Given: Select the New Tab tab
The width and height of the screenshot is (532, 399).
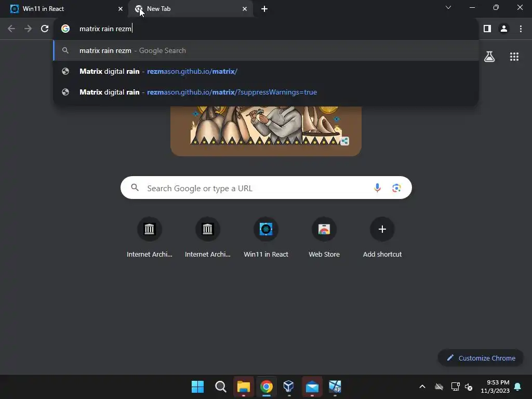Looking at the screenshot, I should pyautogui.click(x=191, y=9).
